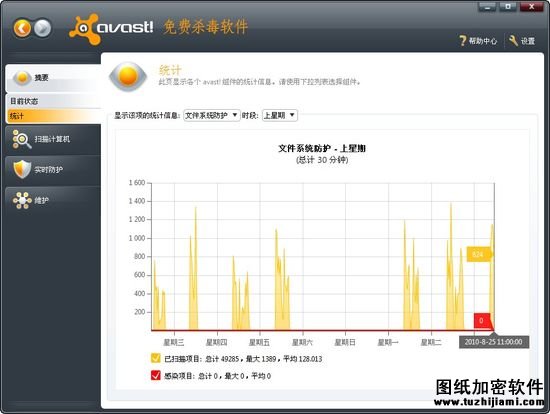Go back with the orange back arrow
550x414 pixels.
(22, 28)
